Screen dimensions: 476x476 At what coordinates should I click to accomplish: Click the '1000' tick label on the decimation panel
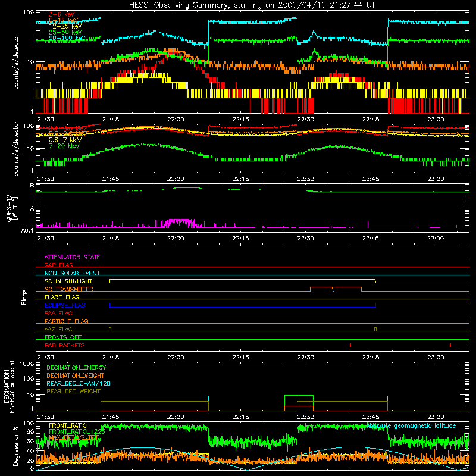tap(27, 364)
